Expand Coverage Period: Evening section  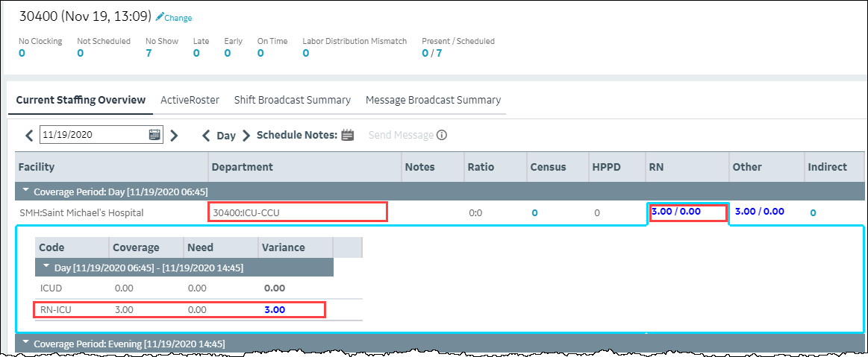[x=25, y=343]
